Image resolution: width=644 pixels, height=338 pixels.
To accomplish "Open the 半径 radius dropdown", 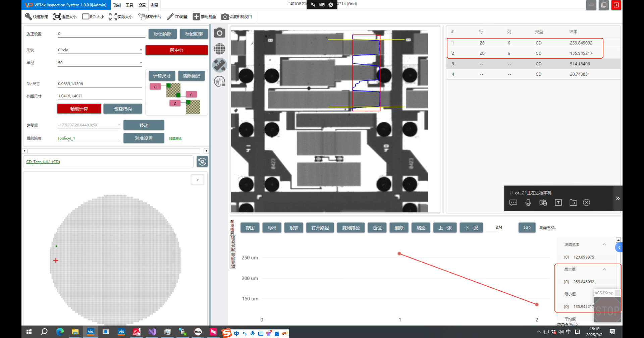I will [x=141, y=63].
